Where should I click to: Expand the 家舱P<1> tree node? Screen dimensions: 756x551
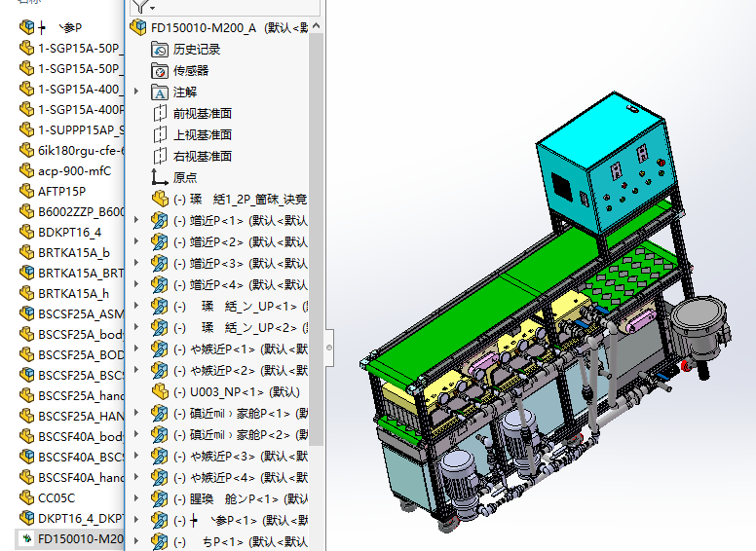coord(136,413)
